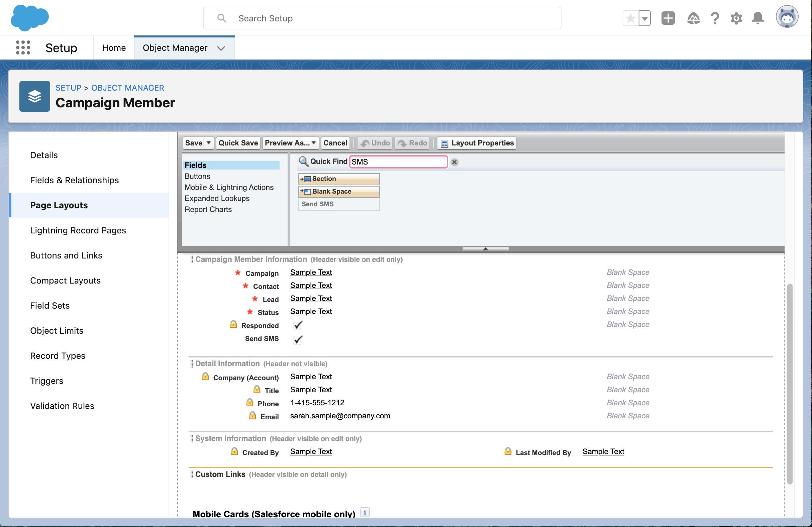Open the Trailhead guidance icon

pos(693,18)
